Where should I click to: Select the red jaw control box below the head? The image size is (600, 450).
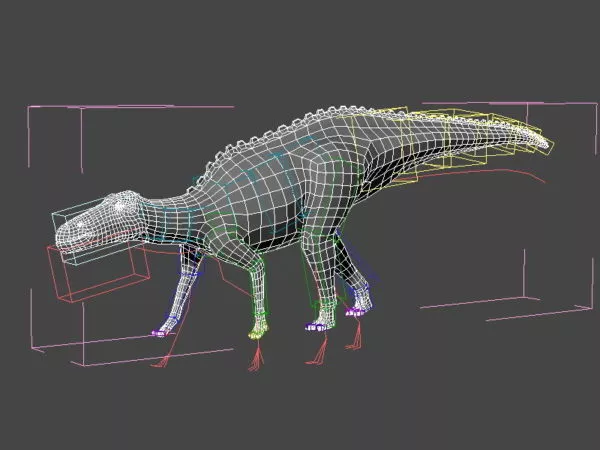click(98, 274)
